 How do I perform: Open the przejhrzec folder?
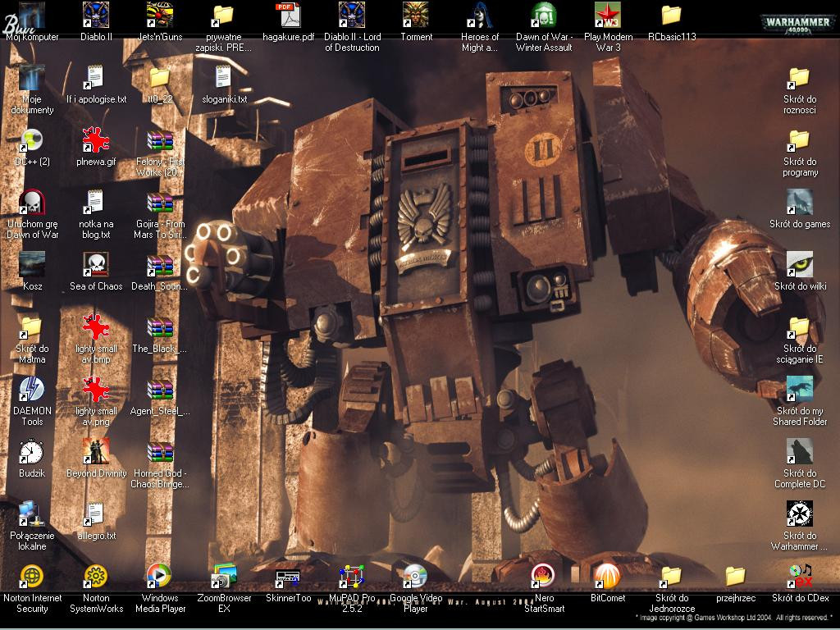736,577
